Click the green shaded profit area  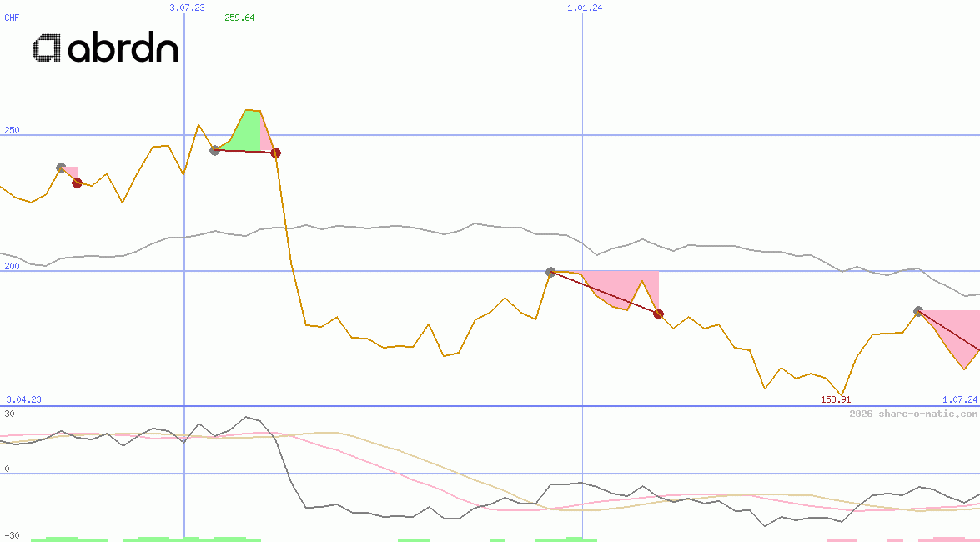[x=247, y=133]
